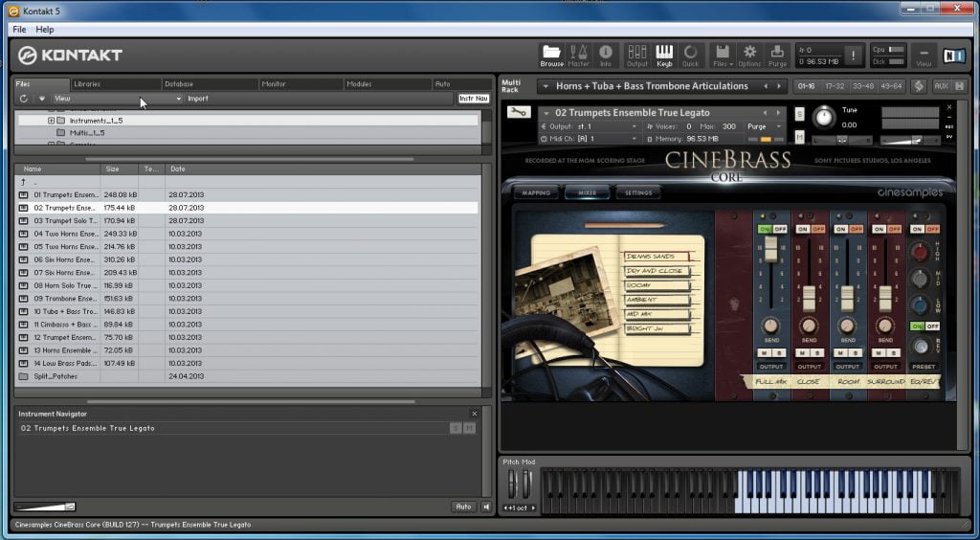This screenshot has height=540, width=980.
Task: Open the Browse panel icon
Action: (551, 55)
